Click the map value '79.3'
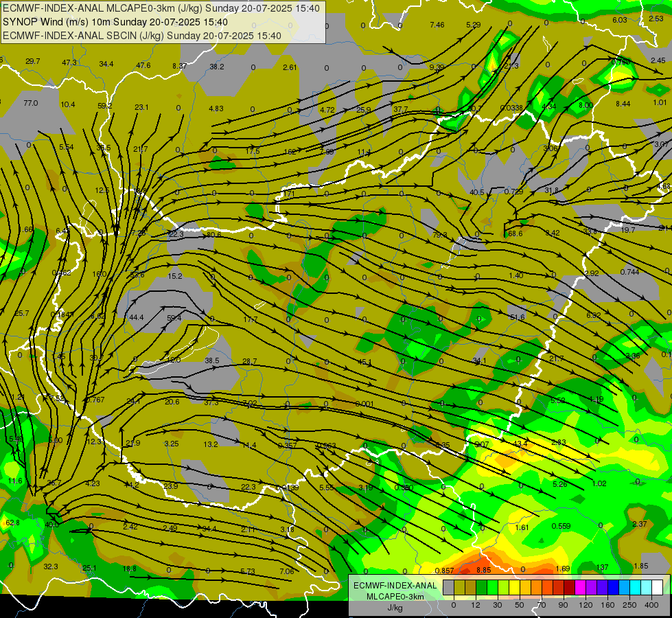The height and width of the screenshot is (618, 672). (440, 235)
